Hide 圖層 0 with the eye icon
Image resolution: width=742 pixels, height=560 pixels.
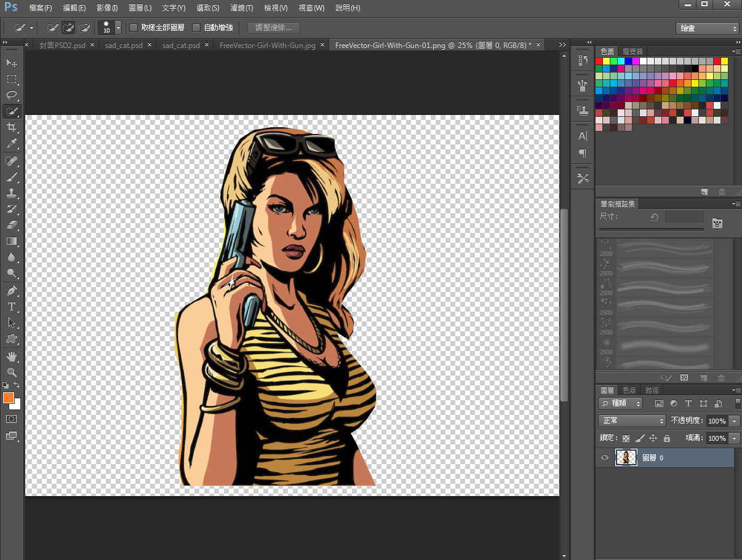[x=605, y=457]
